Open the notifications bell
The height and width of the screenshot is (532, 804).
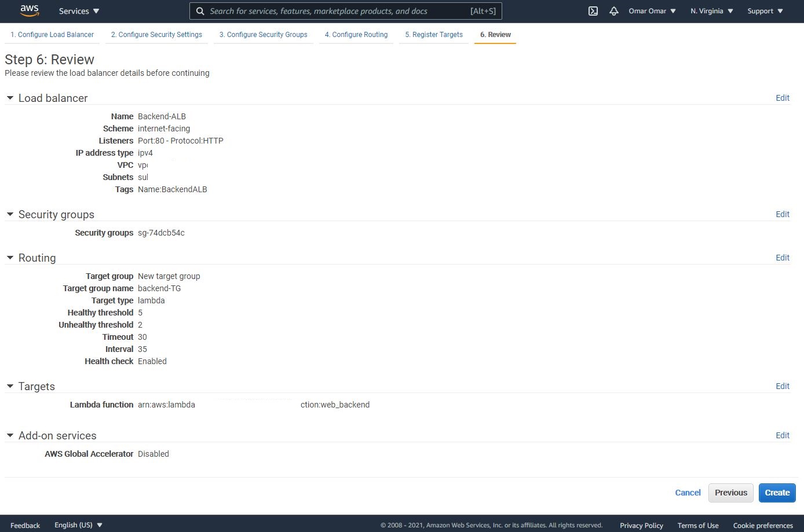pyautogui.click(x=614, y=11)
